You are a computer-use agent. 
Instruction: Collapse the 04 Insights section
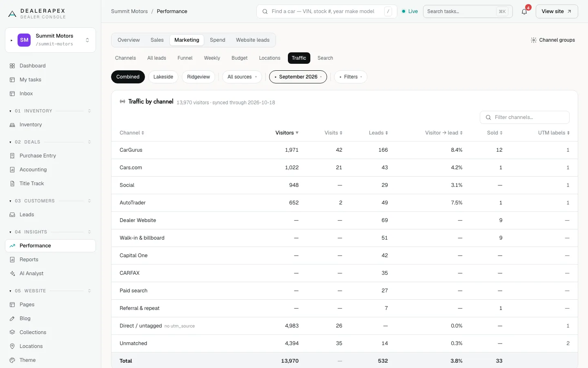50,232
